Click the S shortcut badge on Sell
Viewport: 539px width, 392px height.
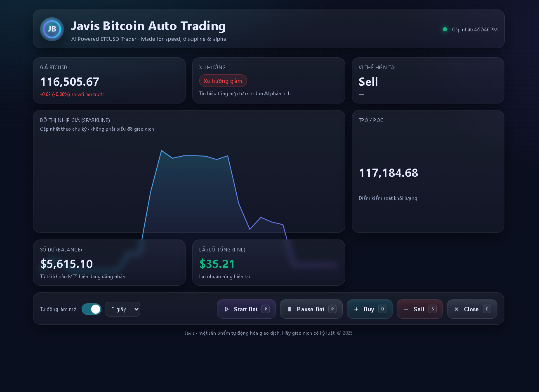point(433,309)
